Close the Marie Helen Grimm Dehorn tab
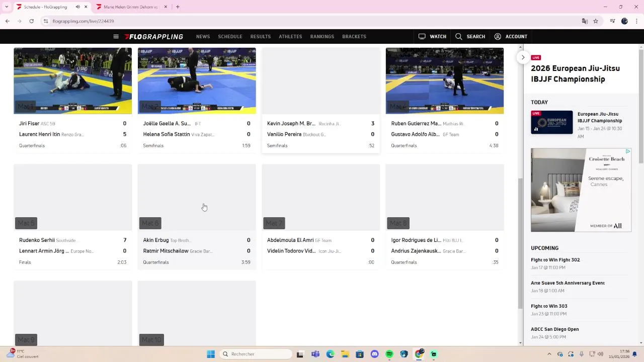Screen dimensions: 644x362 (x=166, y=7)
